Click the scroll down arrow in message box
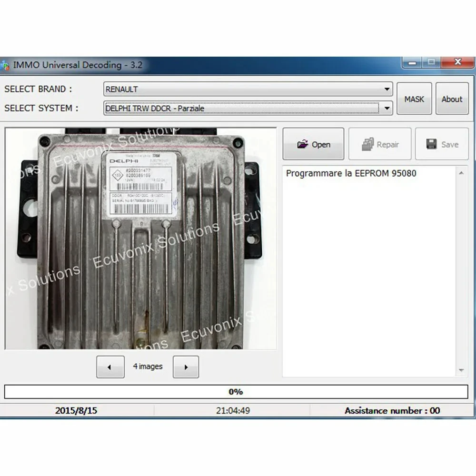Viewport: 476px width, 476px height. [461, 370]
